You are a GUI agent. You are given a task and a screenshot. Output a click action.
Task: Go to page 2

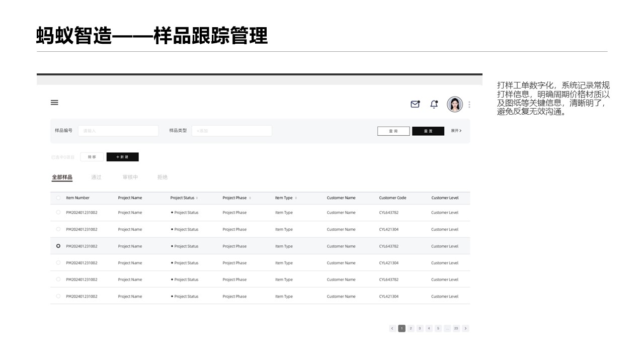click(411, 328)
